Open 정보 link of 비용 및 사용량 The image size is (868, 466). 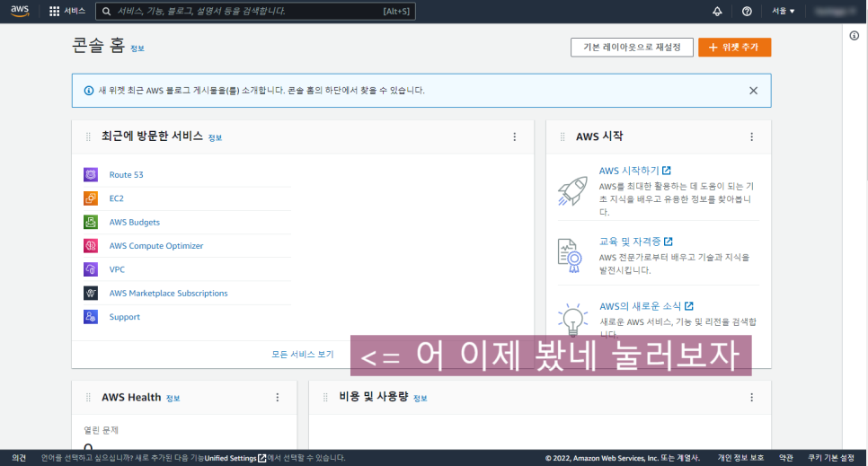421,399
